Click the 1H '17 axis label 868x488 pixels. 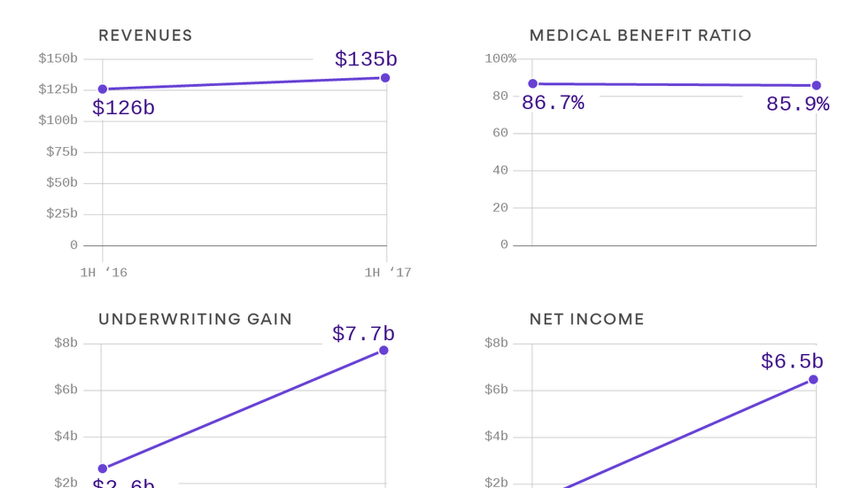tap(388, 273)
